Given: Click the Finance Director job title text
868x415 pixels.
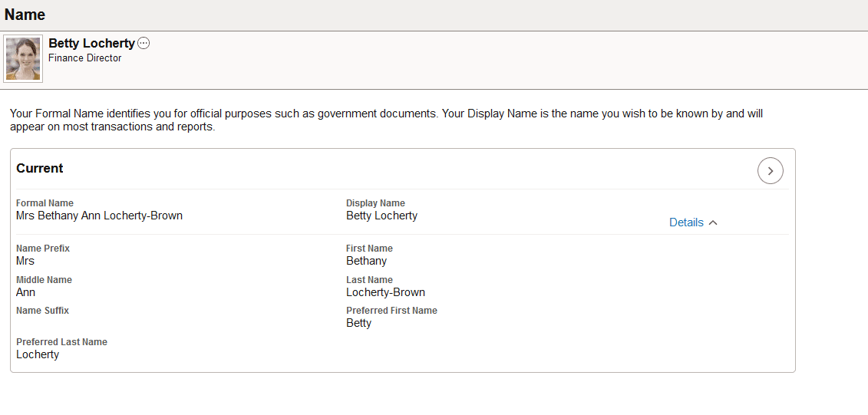Looking at the screenshot, I should pyautogui.click(x=84, y=58).
